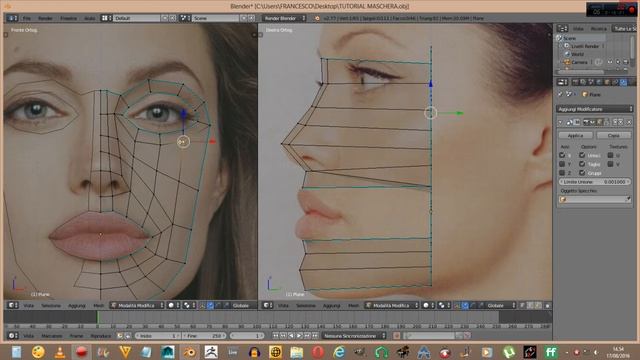640x360 pixels.
Task: Open Mesh menu in left viewport
Action: click(x=98, y=305)
